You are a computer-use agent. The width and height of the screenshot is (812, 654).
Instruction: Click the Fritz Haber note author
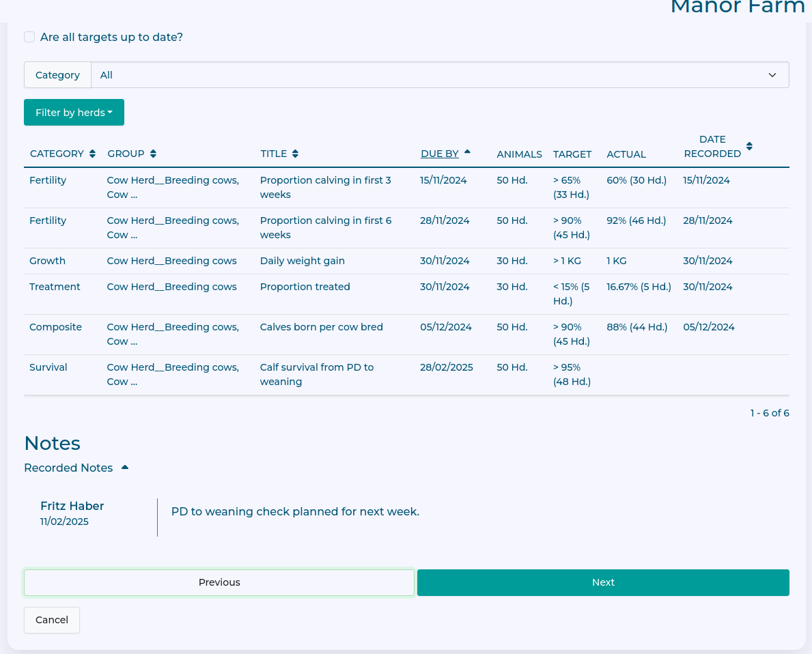(x=72, y=506)
